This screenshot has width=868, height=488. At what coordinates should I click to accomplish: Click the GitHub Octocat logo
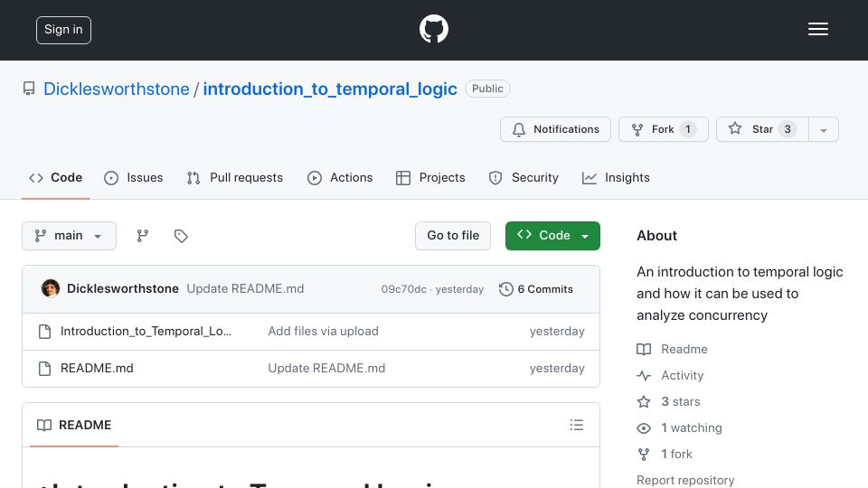pyautogui.click(x=433, y=29)
